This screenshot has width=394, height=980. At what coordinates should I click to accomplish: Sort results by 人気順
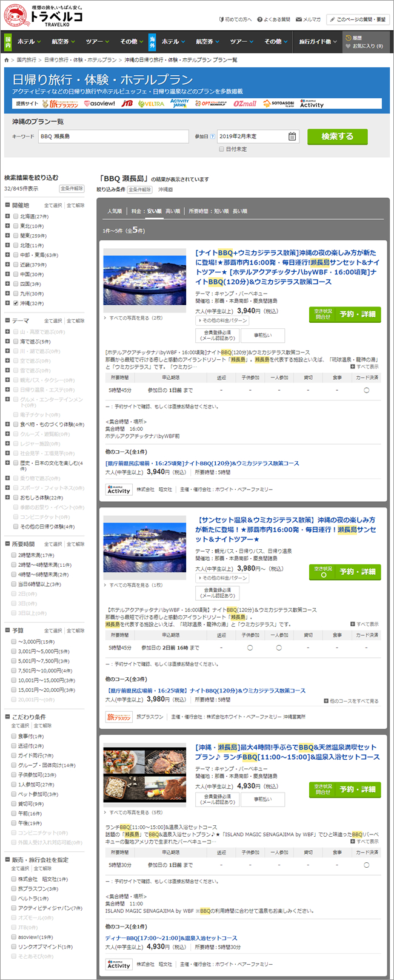pos(114,211)
